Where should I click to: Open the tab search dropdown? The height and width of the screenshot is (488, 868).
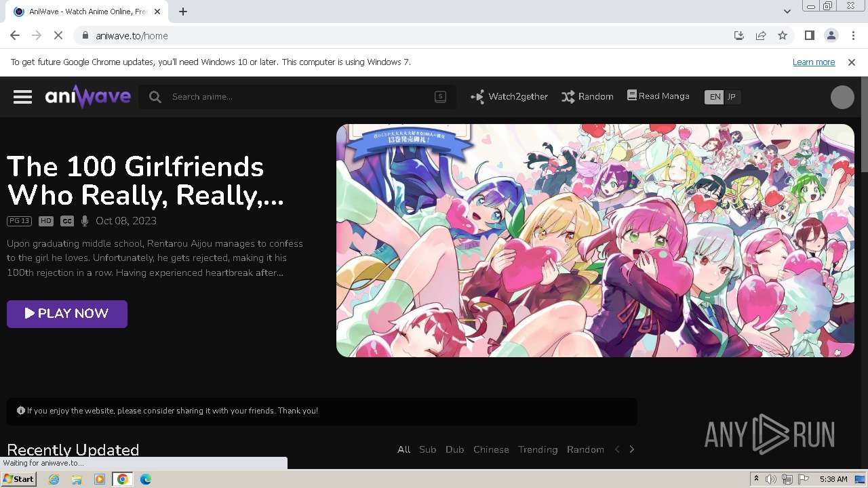pyautogui.click(x=787, y=12)
